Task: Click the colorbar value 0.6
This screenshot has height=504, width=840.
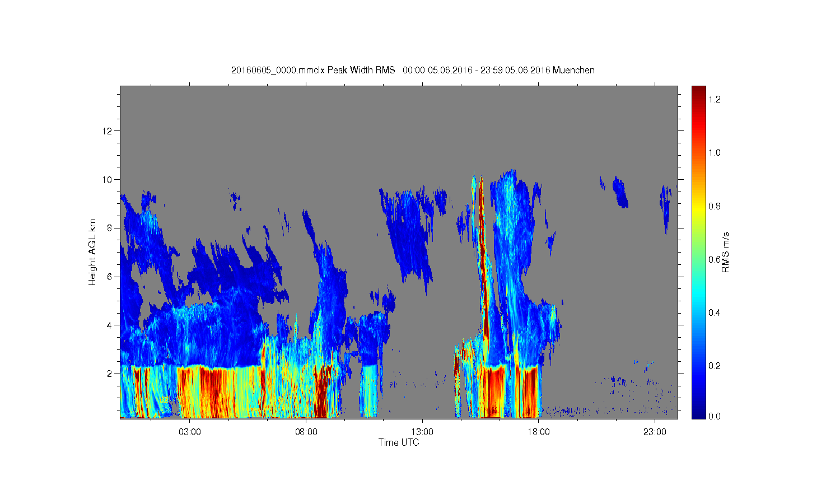Action: [x=715, y=259]
